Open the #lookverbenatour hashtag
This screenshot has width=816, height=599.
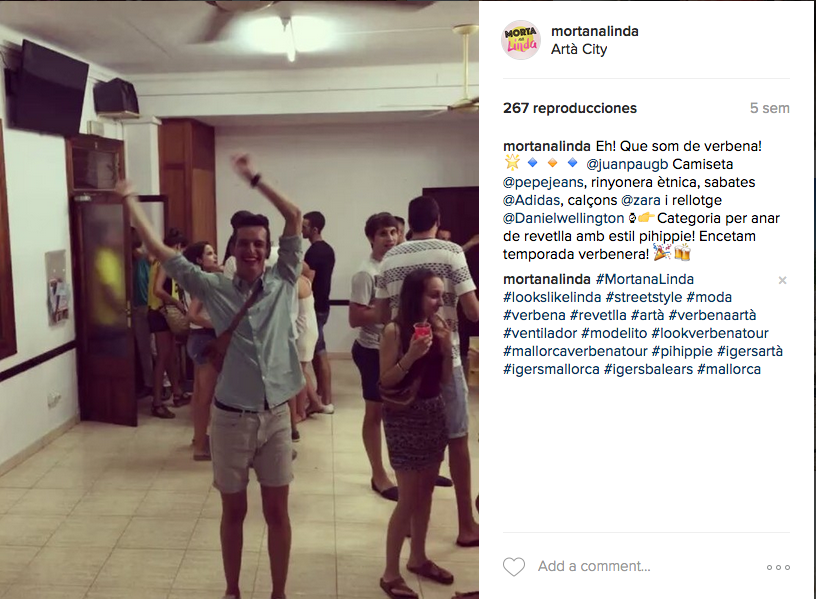click(x=710, y=334)
